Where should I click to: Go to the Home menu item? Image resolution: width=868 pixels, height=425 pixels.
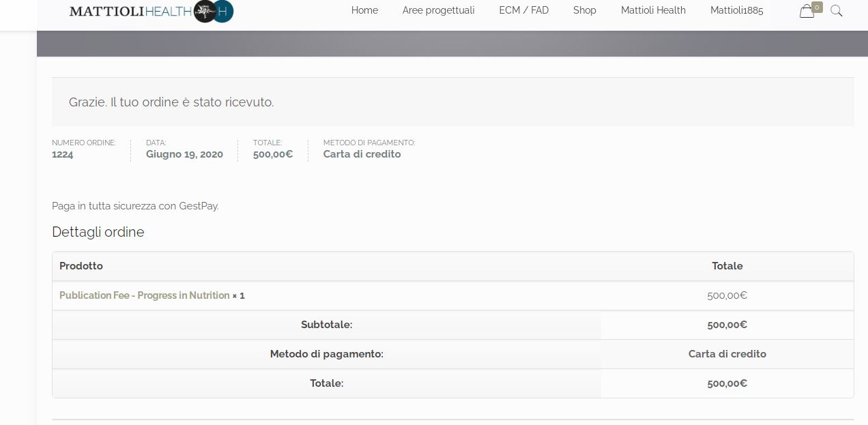(x=364, y=10)
